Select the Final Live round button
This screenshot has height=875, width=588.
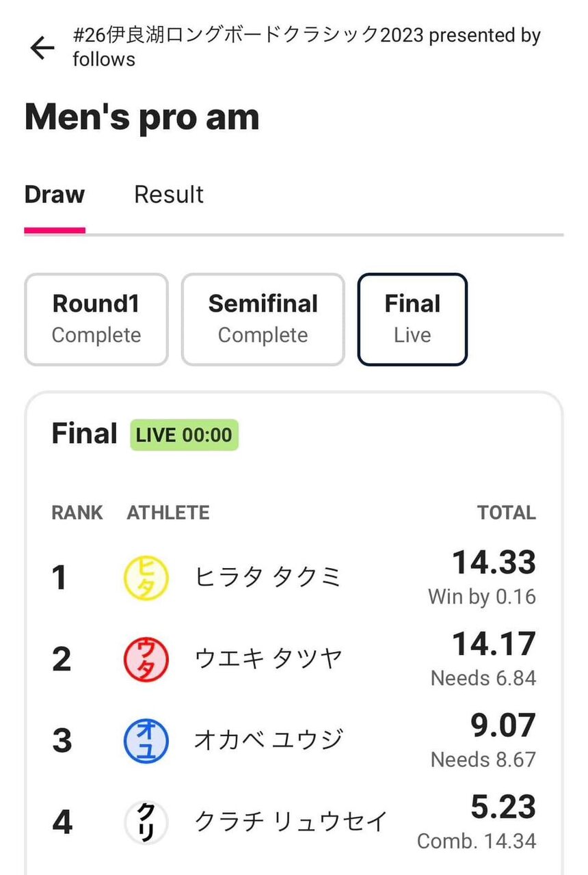tap(412, 319)
